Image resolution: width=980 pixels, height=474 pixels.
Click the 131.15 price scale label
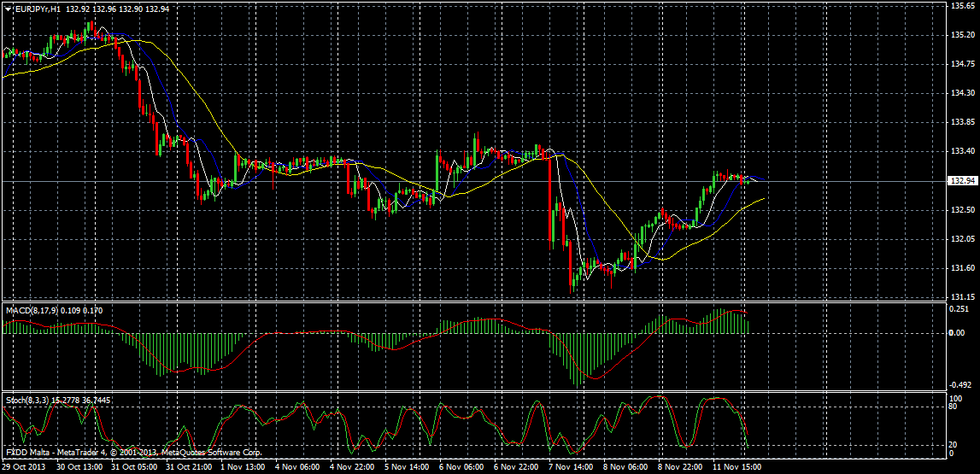(962, 297)
